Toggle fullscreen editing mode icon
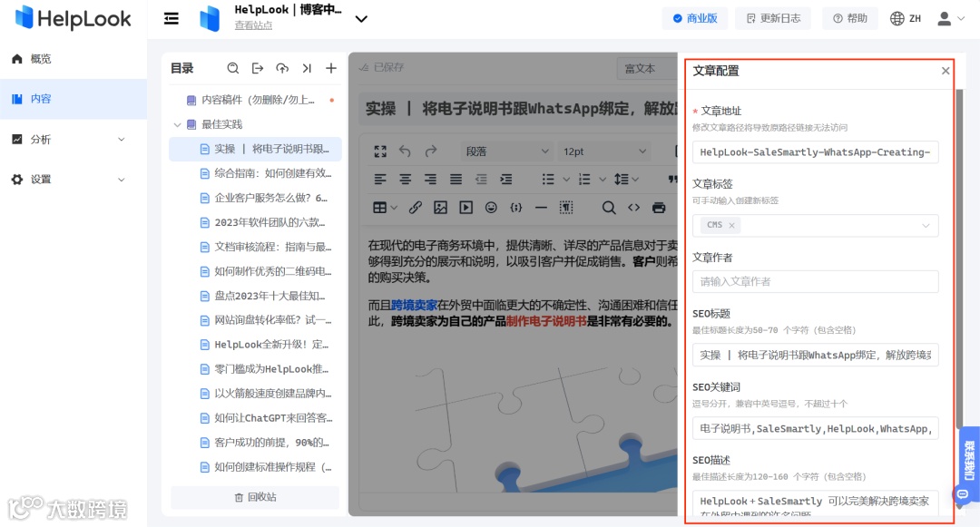The height and width of the screenshot is (527, 980). pos(381,151)
